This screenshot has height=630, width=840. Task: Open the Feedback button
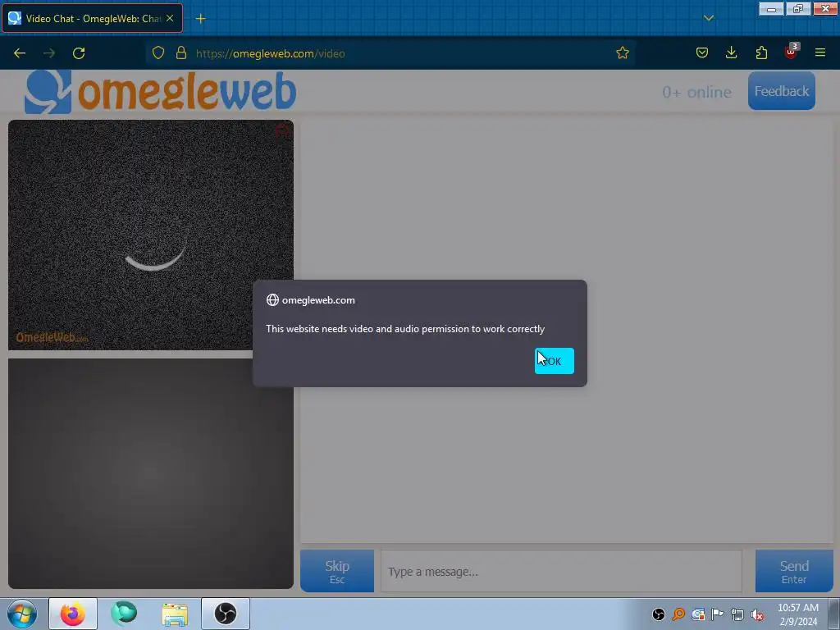click(782, 91)
